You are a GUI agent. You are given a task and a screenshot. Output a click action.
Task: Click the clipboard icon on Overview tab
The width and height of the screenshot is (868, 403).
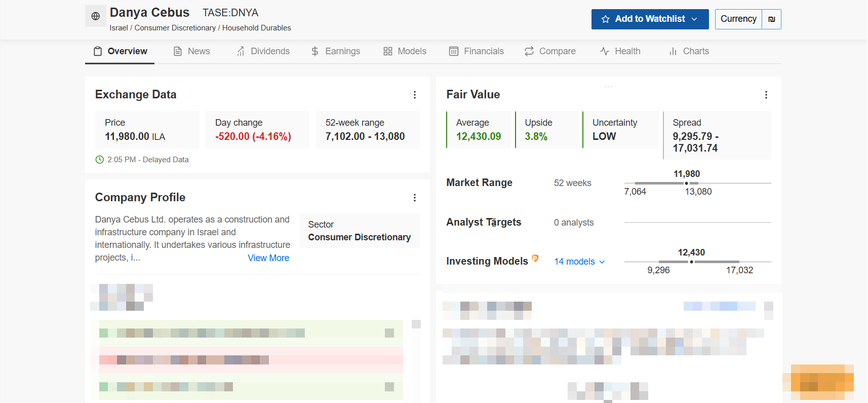[x=98, y=51]
